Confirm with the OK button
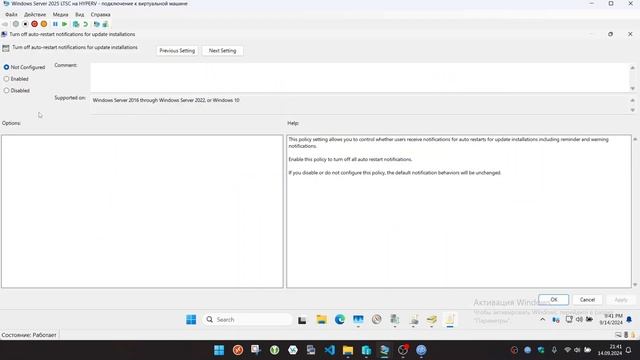 click(553, 300)
